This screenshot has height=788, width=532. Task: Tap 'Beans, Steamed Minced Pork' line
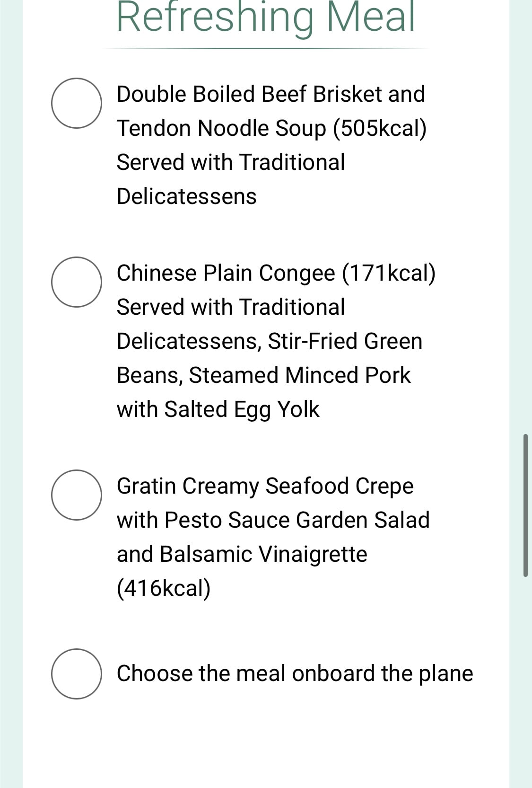(x=264, y=375)
